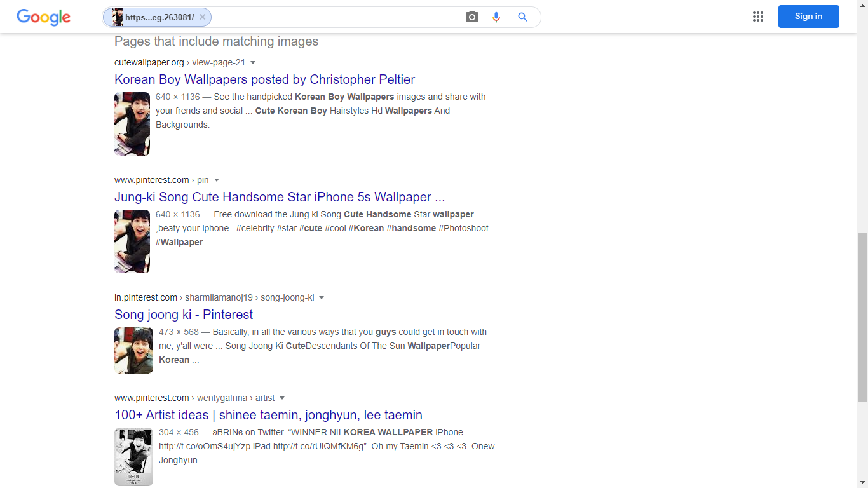Click the empty search input area
Viewport: 868px width, 488px height.
pos(337,17)
